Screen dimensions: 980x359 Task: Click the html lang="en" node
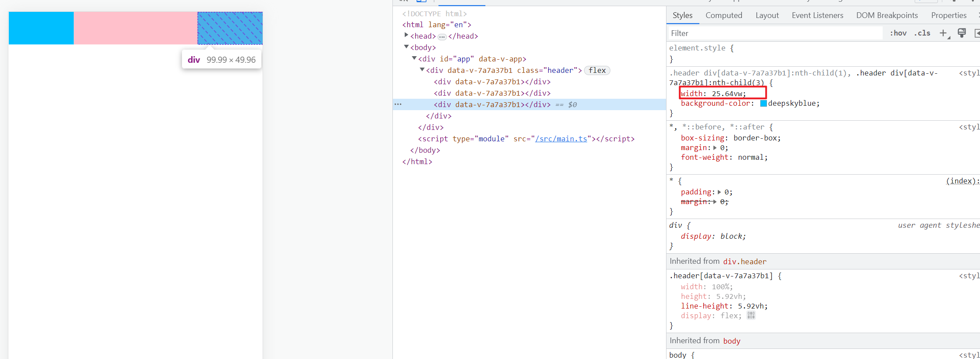437,25
